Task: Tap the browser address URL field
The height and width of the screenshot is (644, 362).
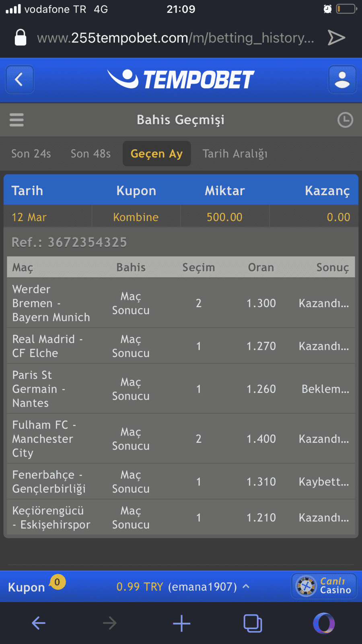Action: (x=175, y=38)
